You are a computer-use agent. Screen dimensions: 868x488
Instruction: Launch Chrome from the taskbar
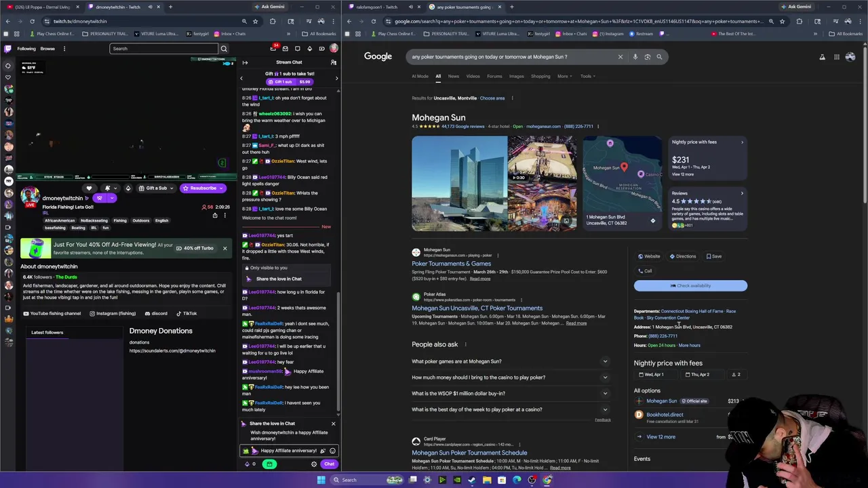(x=547, y=480)
